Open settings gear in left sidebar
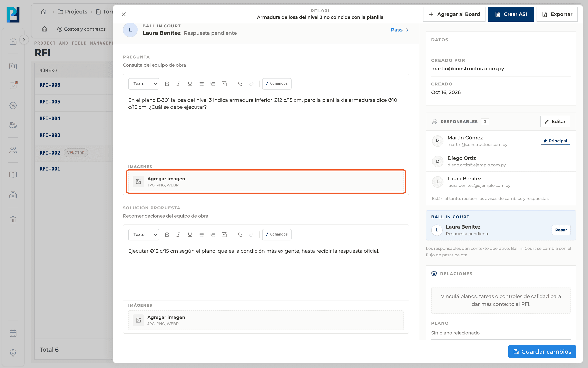Viewport: 588px width, 368px height. 13,353
